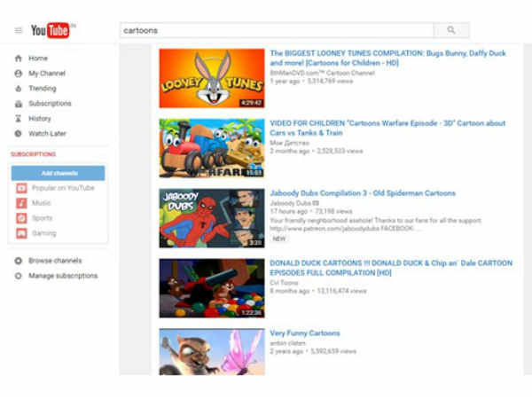Click the Gaming channel icon
The height and width of the screenshot is (399, 532).
pyautogui.click(x=21, y=233)
